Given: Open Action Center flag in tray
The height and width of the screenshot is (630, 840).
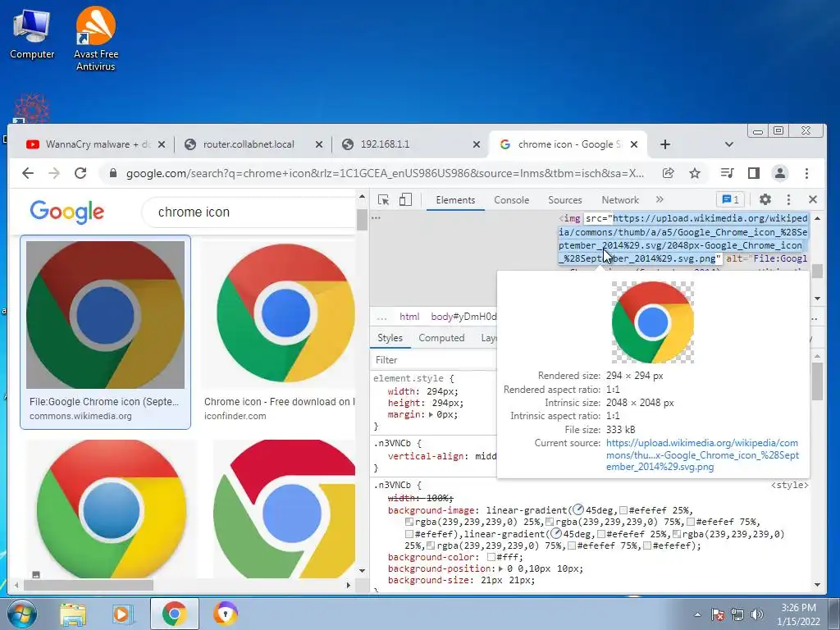Looking at the screenshot, I should 717,614.
